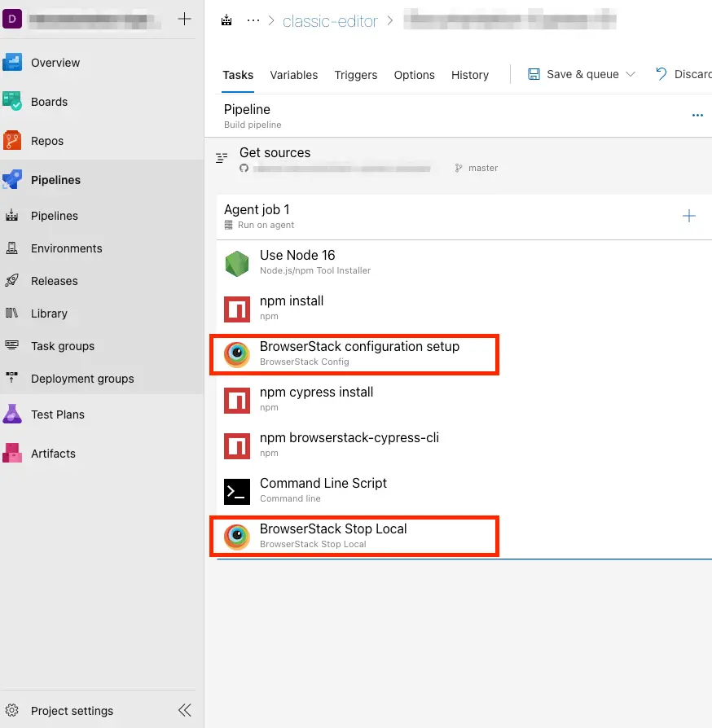The height and width of the screenshot is (728, 712).
Task: Switch to the Variables tab
Action: pos(294,75)
